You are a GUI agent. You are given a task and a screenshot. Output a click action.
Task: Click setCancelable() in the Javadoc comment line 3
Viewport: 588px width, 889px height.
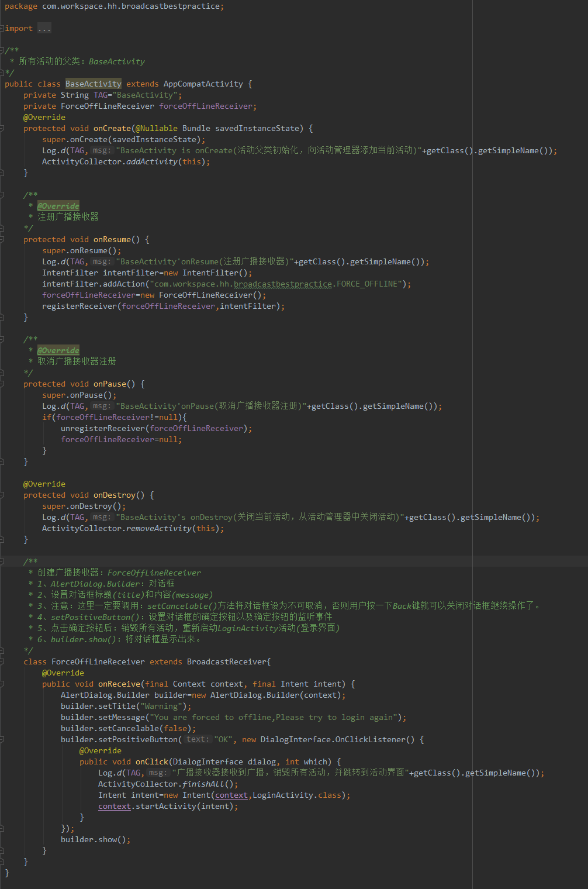182,606
